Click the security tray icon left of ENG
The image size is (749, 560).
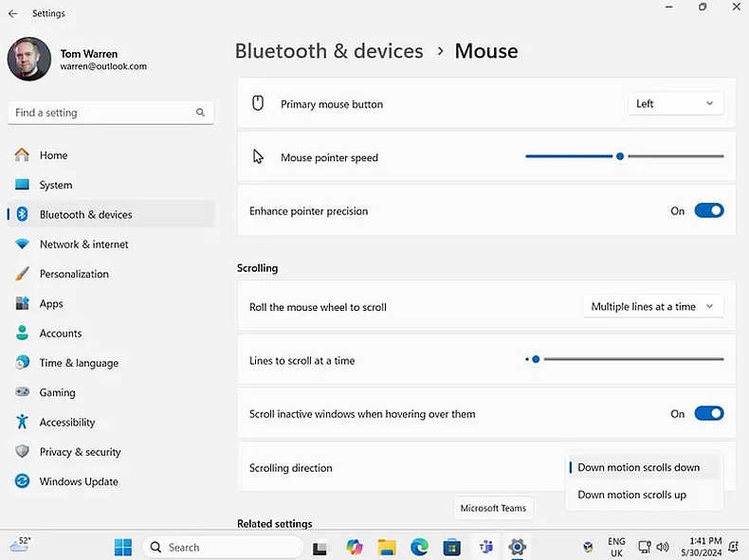pos(588,547)
